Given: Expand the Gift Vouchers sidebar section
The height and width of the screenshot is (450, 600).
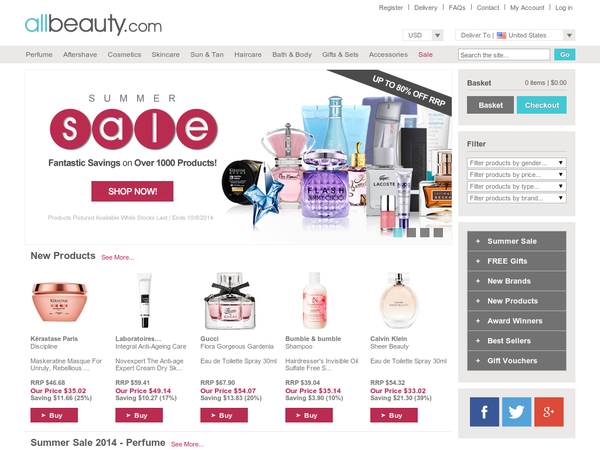Looking at the screenshot, I should 517,360.
